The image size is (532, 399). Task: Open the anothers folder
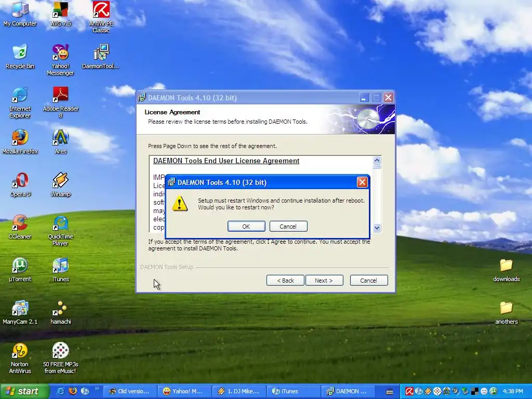click(506, 312)
